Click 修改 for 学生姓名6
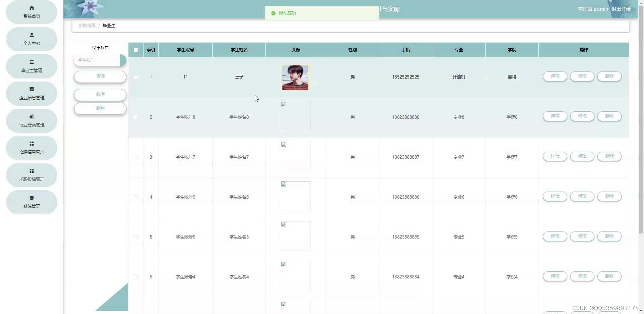Image resolution: width=644 pixels, height=314 pixels. point(582,196)
